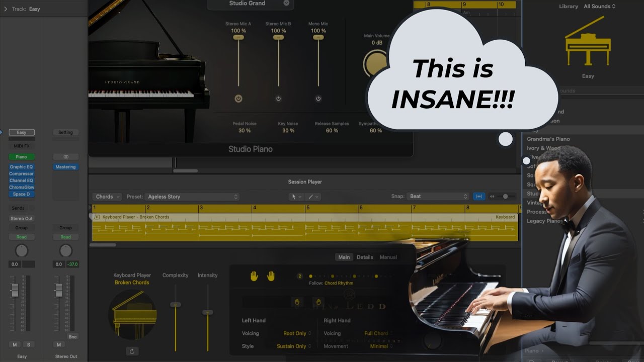Click the -37.0 peak level display
This screenshot has height=362, width=644.
[72, 264]
